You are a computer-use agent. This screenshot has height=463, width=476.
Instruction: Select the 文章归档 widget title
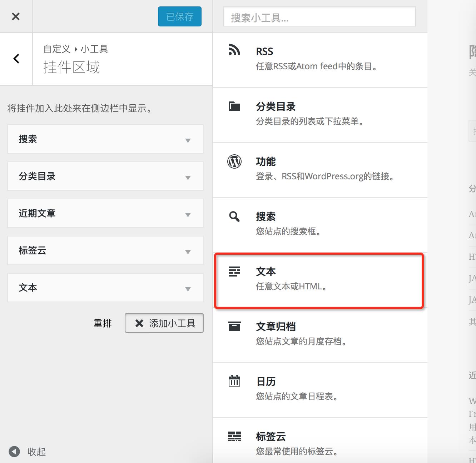276,327
